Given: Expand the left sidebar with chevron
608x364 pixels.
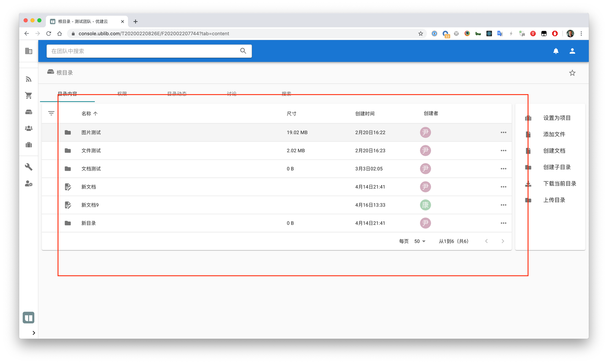Looking at the screenshot, I should click(x=34, y=333).
